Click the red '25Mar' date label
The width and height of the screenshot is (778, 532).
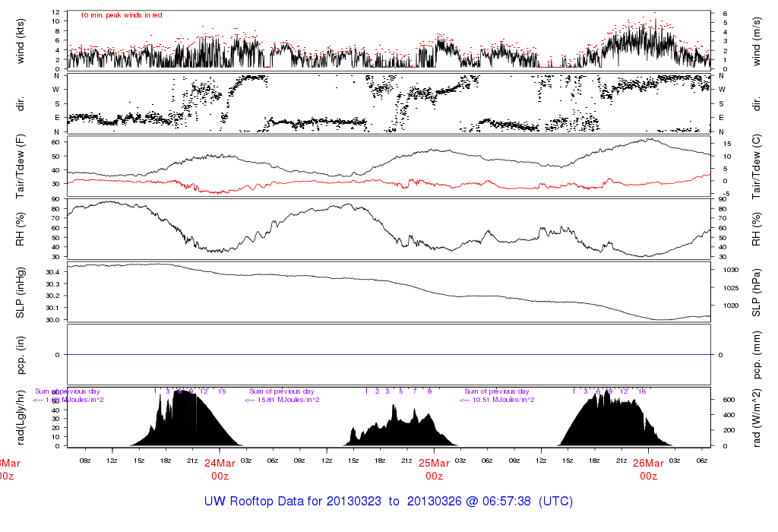click(x=434, y=464)
